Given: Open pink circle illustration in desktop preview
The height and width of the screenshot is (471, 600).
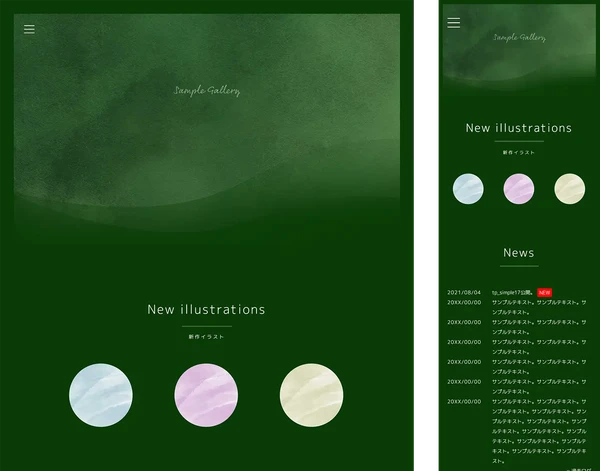Looking at the screenshot, I should coord(206,395).
